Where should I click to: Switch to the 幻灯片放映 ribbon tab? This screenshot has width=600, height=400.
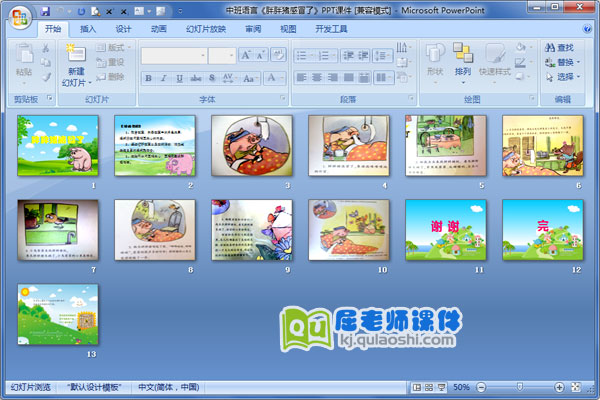click(206, 29)
